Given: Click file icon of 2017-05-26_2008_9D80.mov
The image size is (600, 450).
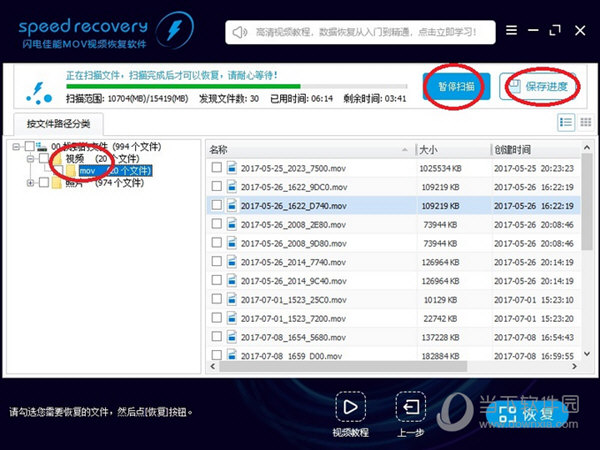Looking at the screenshot, I should pos(232,243).
